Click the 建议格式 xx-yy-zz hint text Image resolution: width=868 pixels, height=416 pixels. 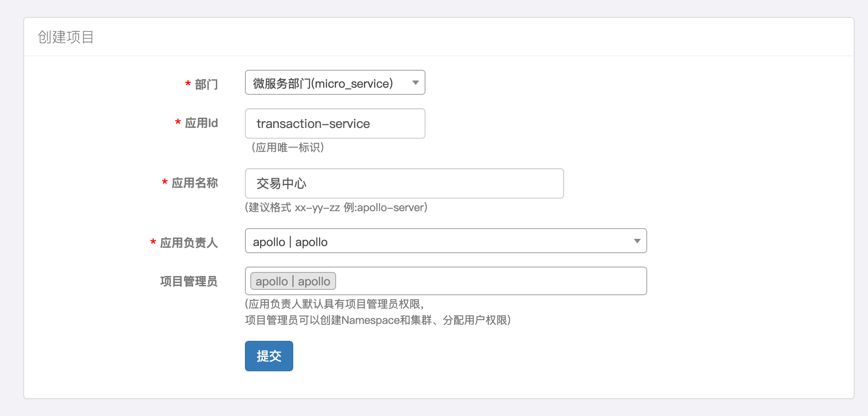tap(336, 208)
